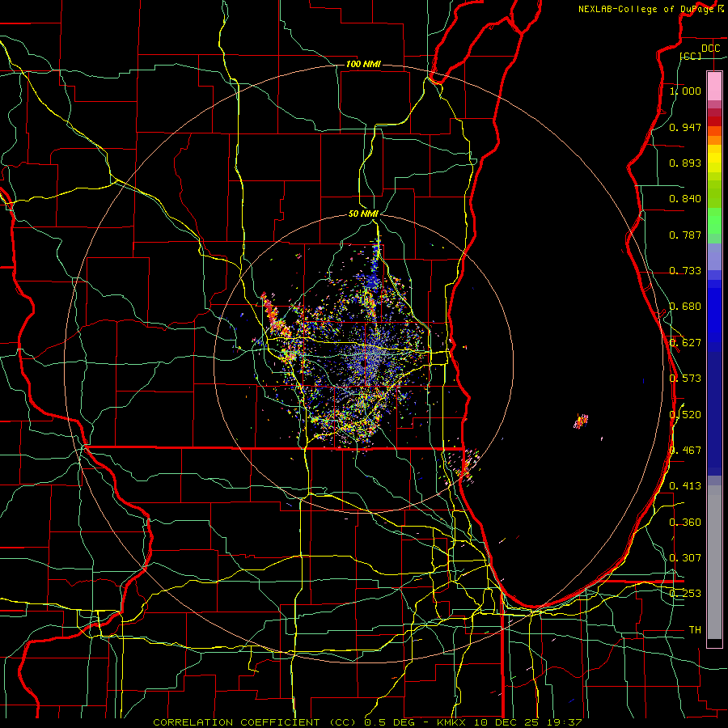Viewport: 728px width, 728px height.
Task: Click the blue echo spike below the 50 NMI label
Action: click(x=376, y=258)
